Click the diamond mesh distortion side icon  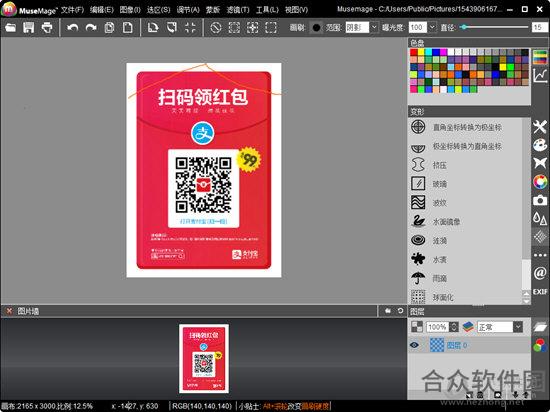click(540, 237)
